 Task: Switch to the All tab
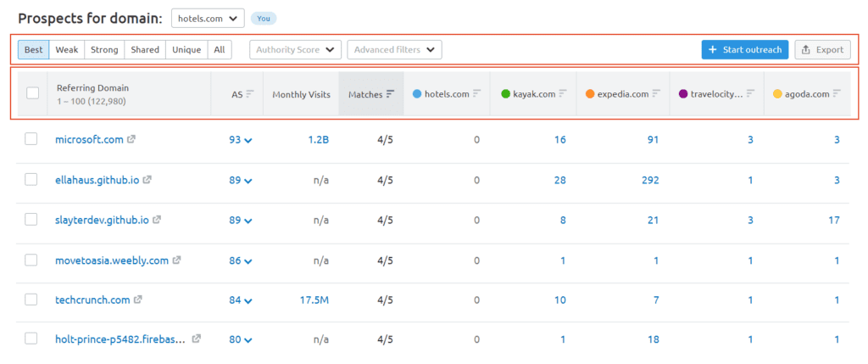220,49
